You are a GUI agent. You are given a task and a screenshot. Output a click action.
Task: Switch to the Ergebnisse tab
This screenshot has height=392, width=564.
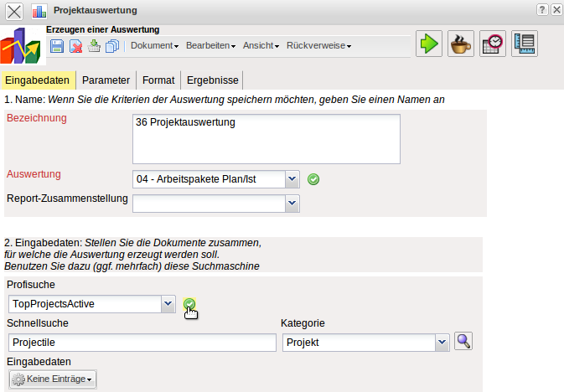[x=212, y=80]
